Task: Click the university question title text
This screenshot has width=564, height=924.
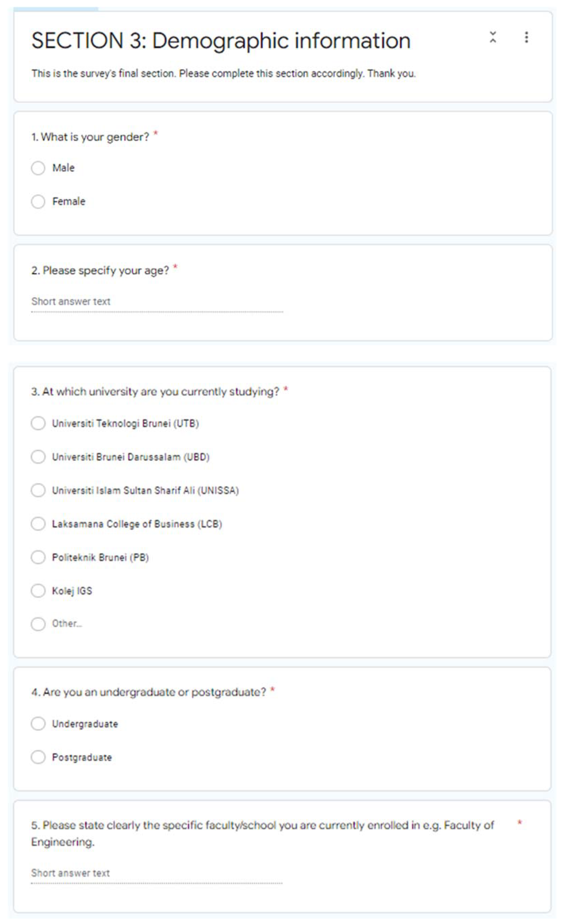Action: pyautogui.click(x=155, y=392)
